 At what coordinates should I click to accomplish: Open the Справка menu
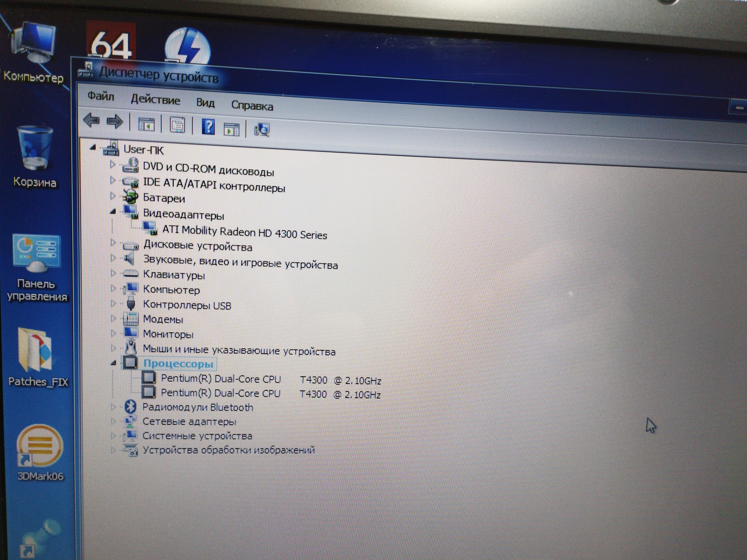point(252,105)
